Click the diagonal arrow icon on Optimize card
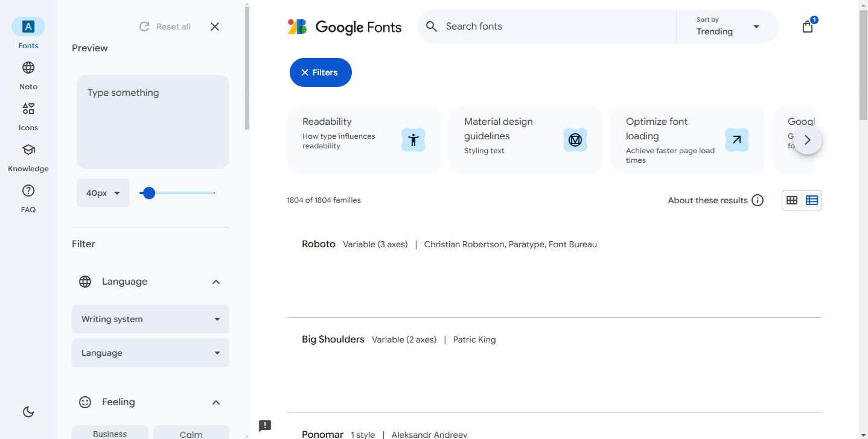The width and height of the screenshot is (868, 439). 737,140
